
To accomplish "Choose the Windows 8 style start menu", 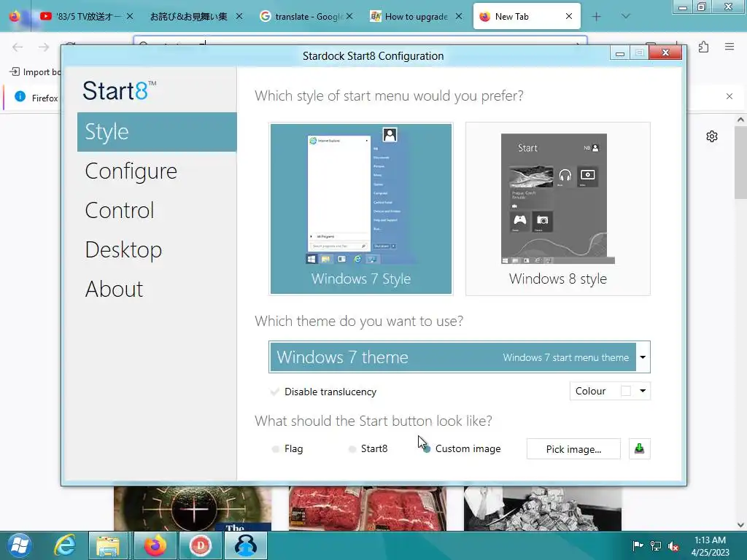I will 558,209.
